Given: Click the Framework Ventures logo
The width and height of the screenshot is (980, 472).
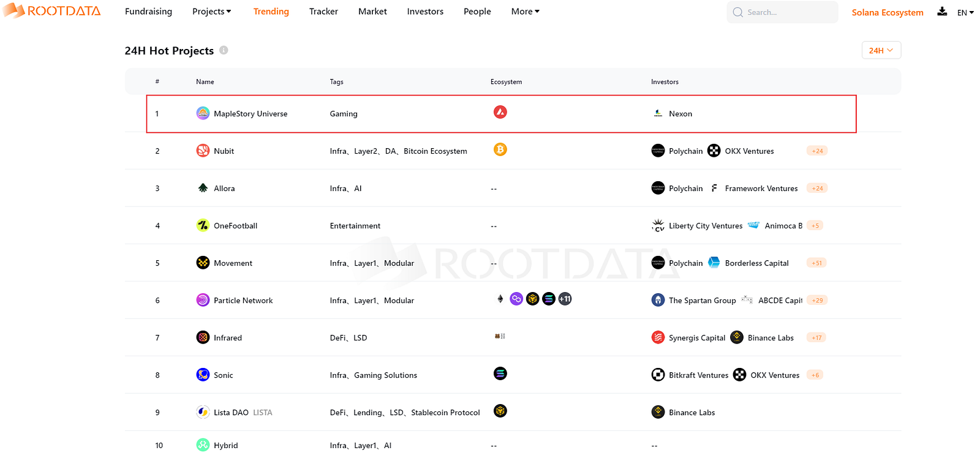Looking at the screenshot, I should [714, 188].
